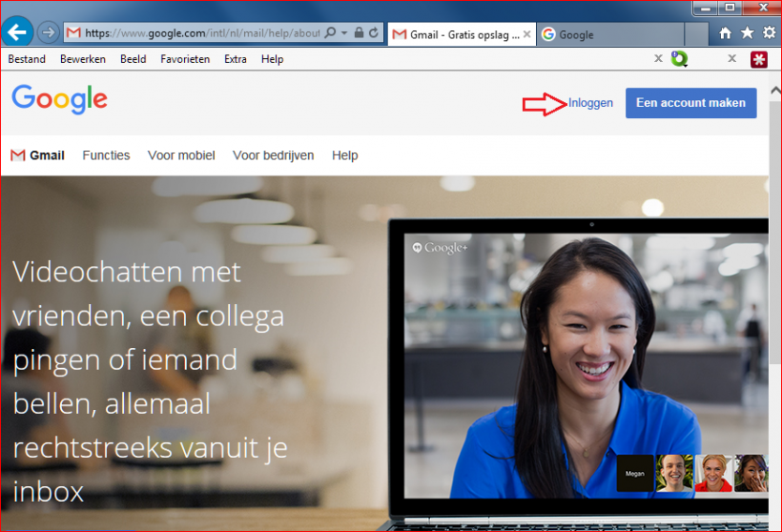
Task: Expand the address bar search dropdown arrow
Action: coord(343,32)
